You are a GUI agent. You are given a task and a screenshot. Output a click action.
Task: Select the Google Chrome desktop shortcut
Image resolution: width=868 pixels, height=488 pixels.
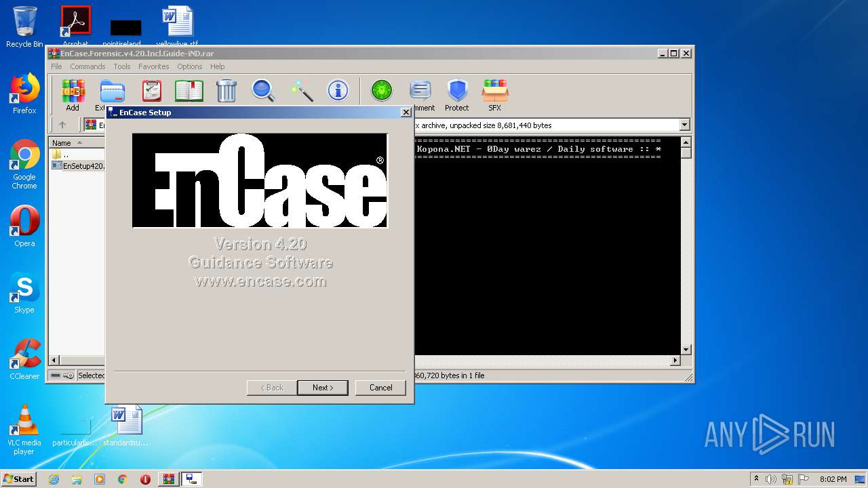pyautogui.click(x=24, y=164)
